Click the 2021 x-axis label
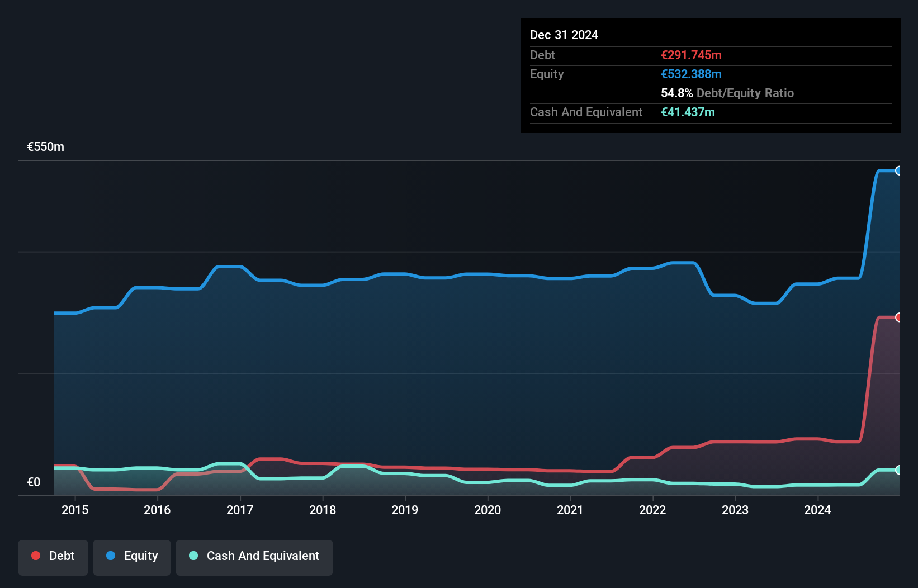The width and height of the screenshot is (918, 588). pos(570,510)
